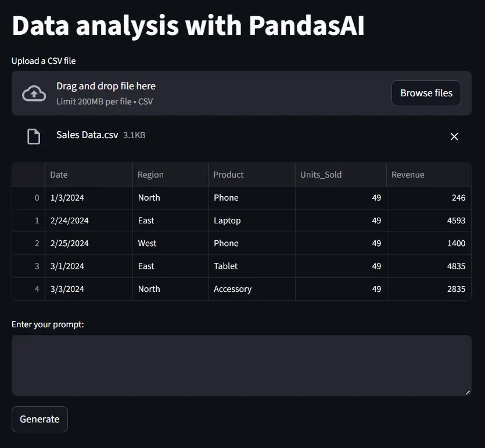Sort by the Date column header
Viewport: 485px width, 448px height.
click(x=88, y=175)
